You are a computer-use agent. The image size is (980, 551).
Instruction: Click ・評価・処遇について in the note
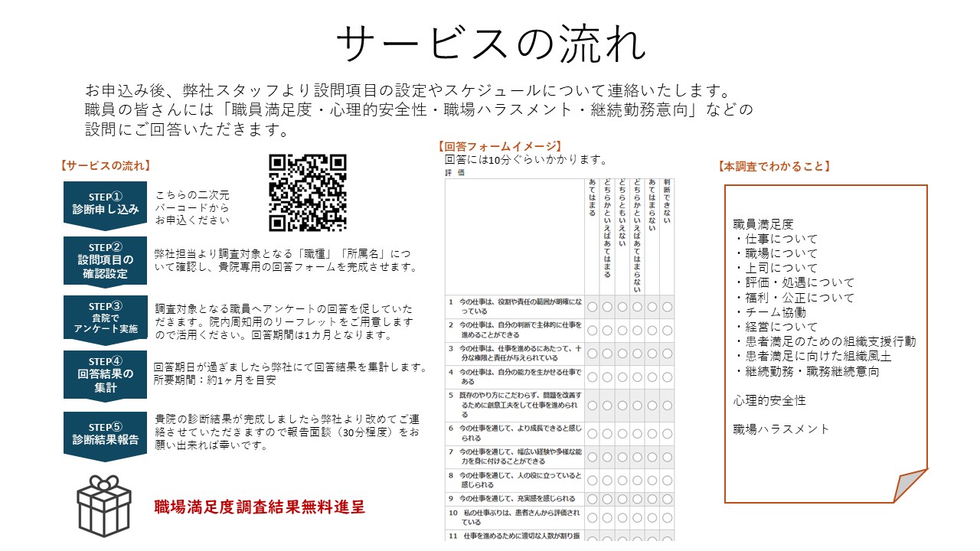(794, 283)
